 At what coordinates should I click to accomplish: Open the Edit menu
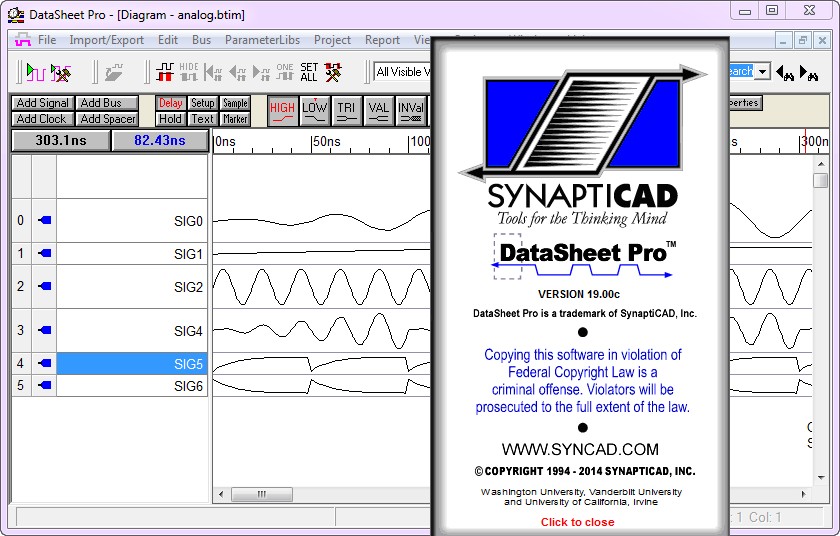click(168, 40)
